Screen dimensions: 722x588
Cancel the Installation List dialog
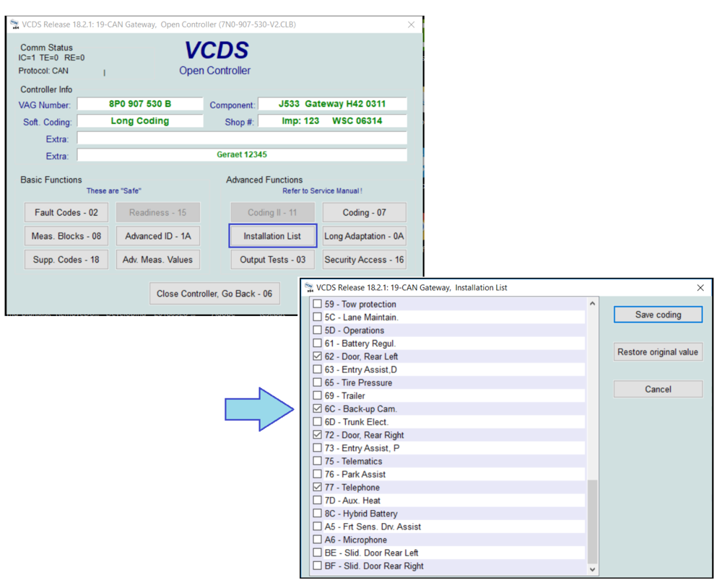click(658, 390)
